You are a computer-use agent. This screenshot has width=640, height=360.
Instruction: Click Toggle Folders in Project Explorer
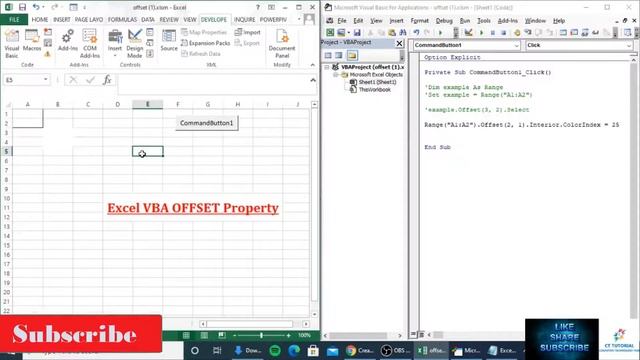point(352,56)
